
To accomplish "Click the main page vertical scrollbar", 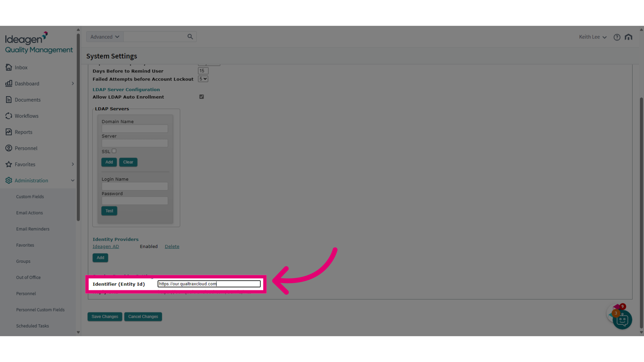I will coord(641,213).
